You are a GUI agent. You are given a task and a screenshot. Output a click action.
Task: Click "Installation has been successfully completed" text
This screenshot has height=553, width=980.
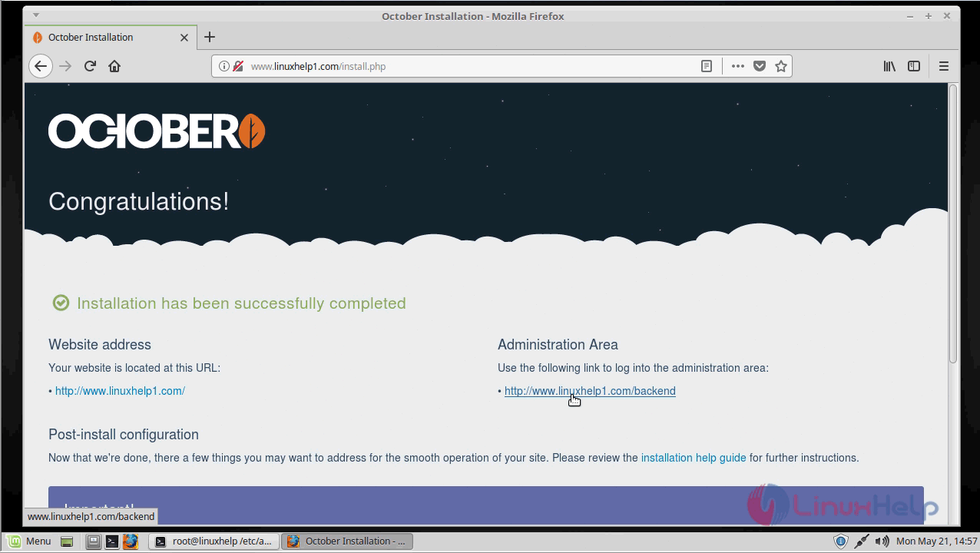click(x=241, y=303)
